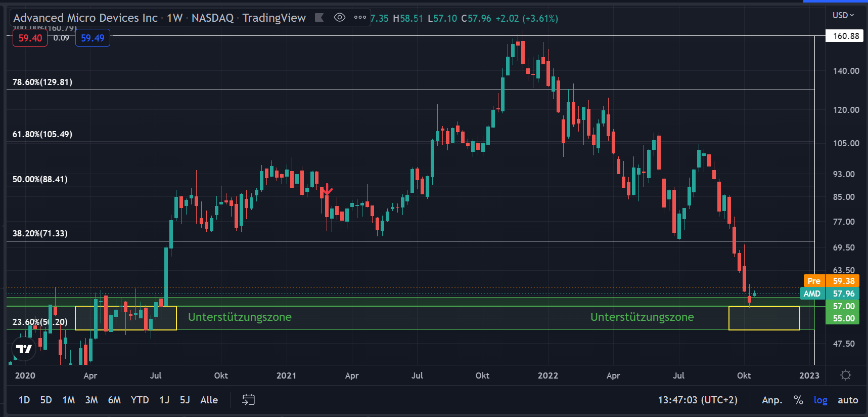868x417 pixels.
Task: Set the time range to 3M
Action: tap(92, 400)
